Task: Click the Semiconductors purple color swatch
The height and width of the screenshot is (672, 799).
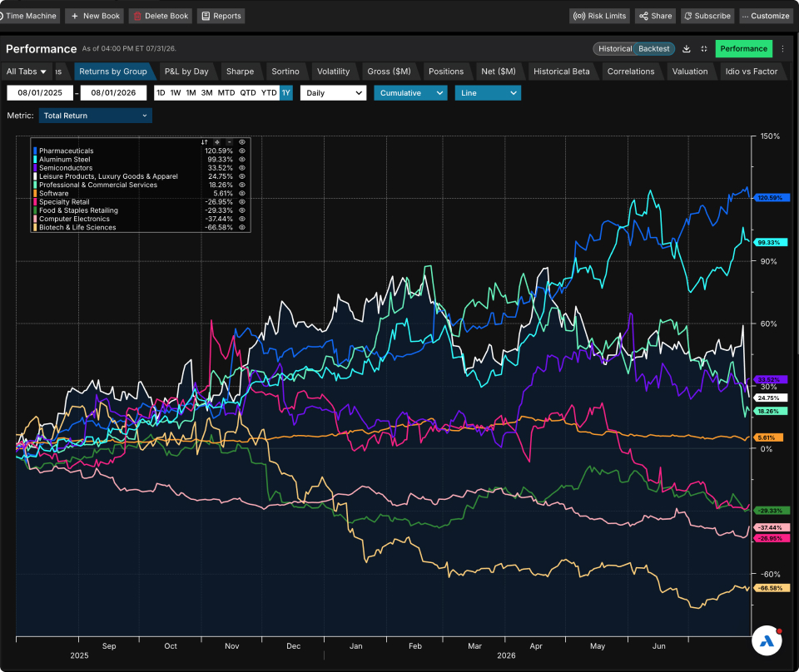Action: 35,168
